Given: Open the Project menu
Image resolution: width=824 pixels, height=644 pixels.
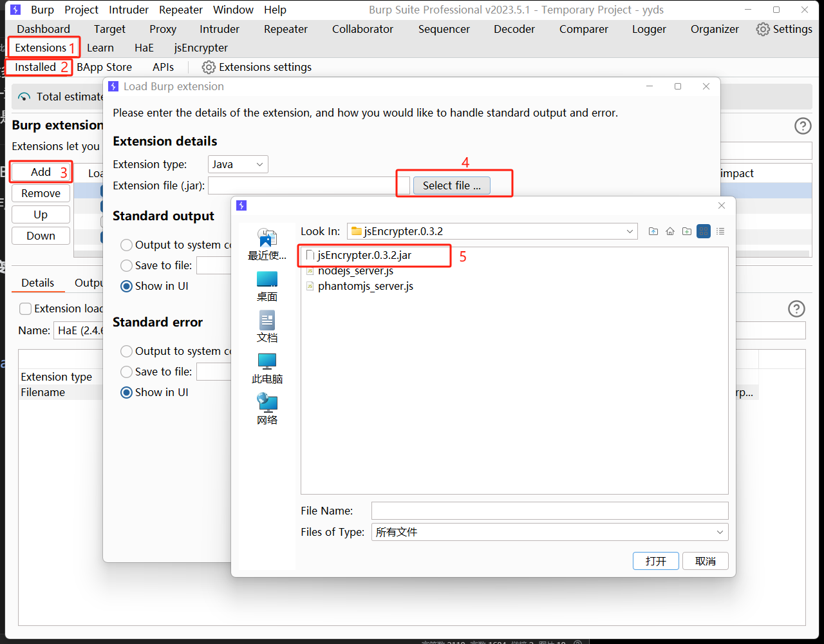Looking at the screenshot, I should (82, 10).
